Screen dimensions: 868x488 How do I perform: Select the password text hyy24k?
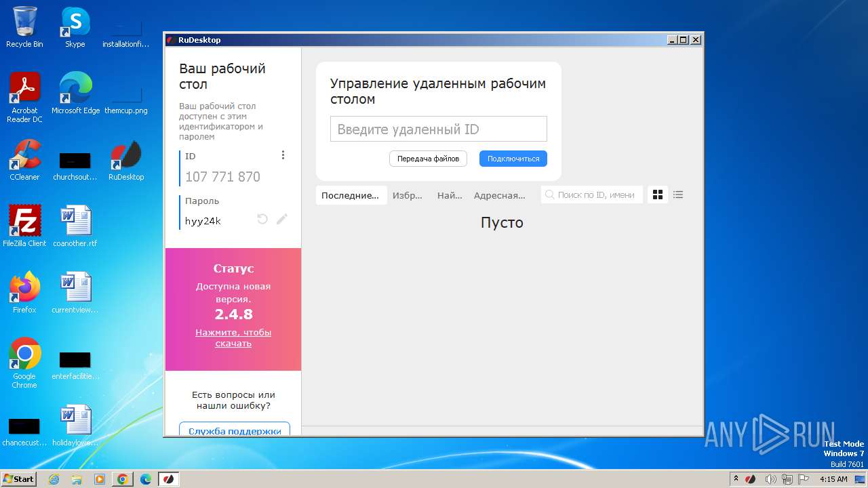pyautogui.click(x=203, y=221)
